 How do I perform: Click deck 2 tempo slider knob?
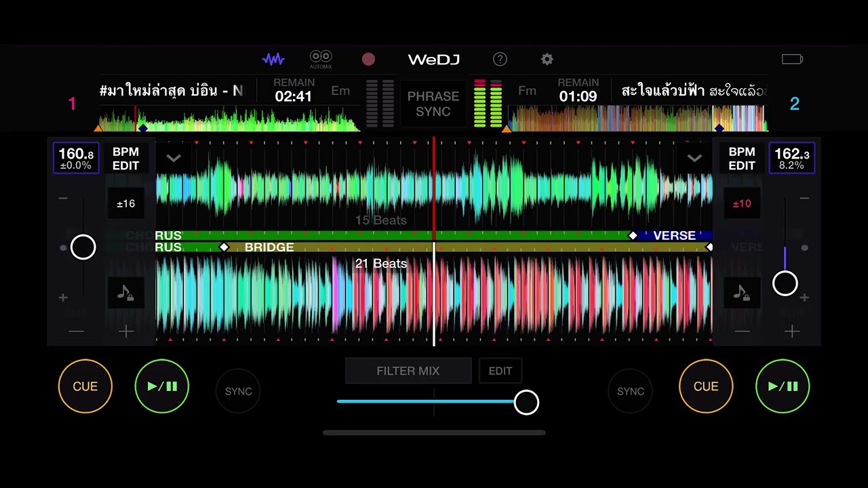(785, 283)
